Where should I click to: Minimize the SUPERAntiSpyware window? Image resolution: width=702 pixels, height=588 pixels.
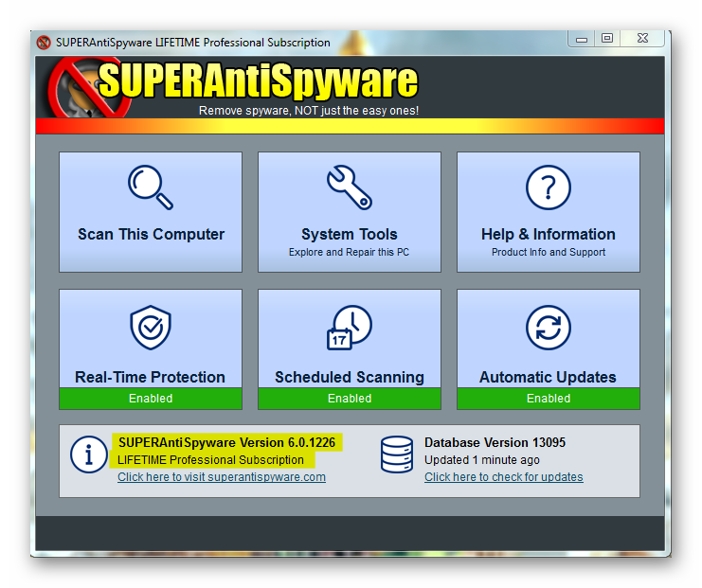[582, 39]
